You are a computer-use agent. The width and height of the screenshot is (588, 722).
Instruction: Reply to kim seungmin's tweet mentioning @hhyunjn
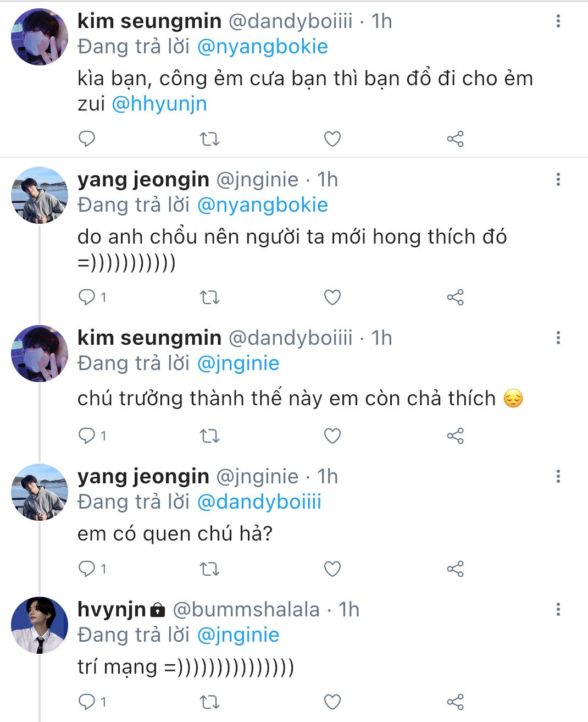87,139
